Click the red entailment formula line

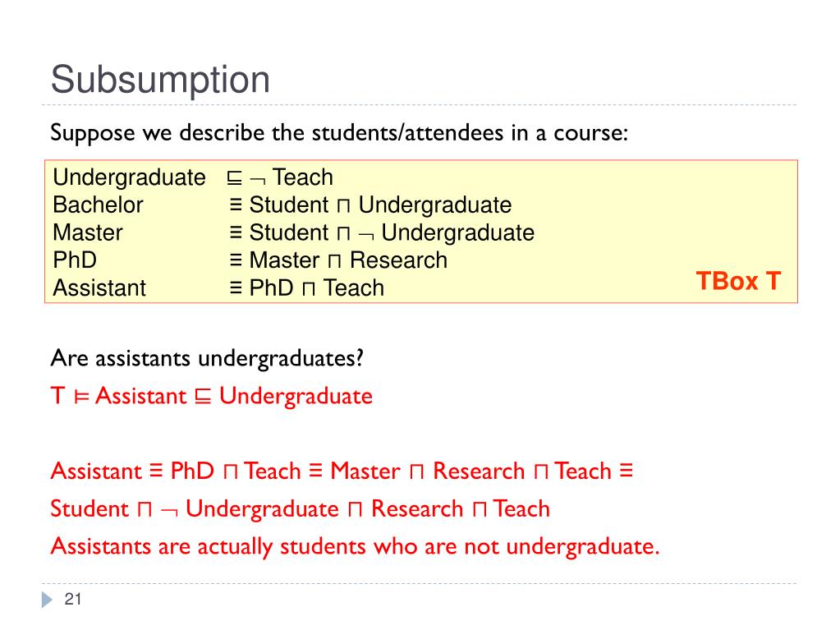click(212, 397)
